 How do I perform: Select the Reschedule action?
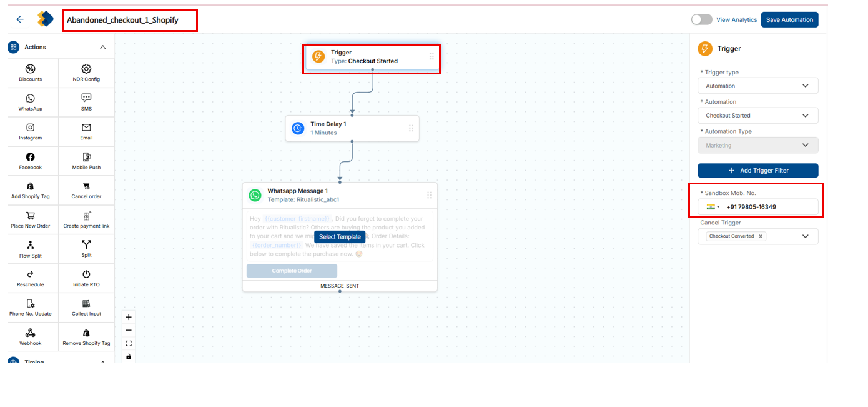coord(30,279)
